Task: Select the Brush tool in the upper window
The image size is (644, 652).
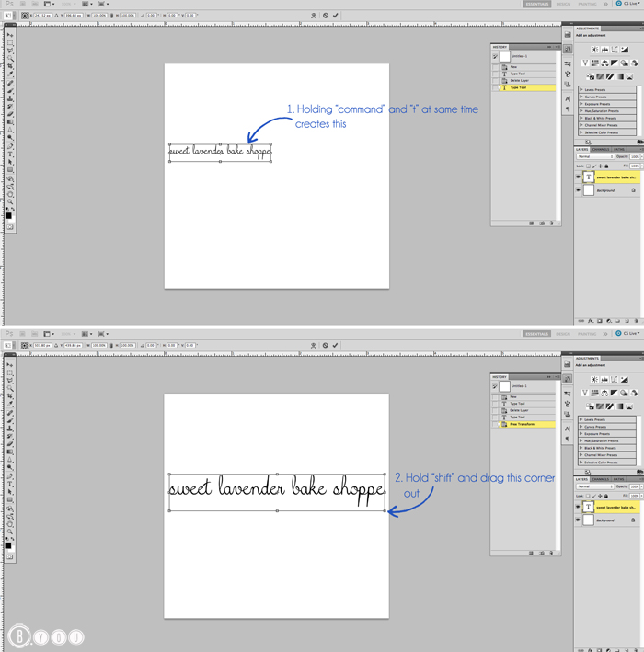Action: (10, 91)
